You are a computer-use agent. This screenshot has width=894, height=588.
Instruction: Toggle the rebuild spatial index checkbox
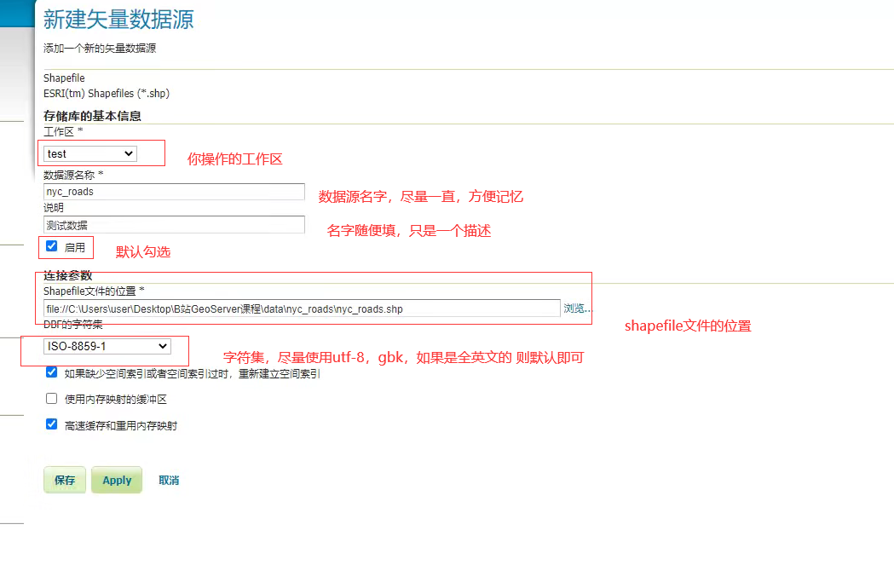tap(52, 372)
